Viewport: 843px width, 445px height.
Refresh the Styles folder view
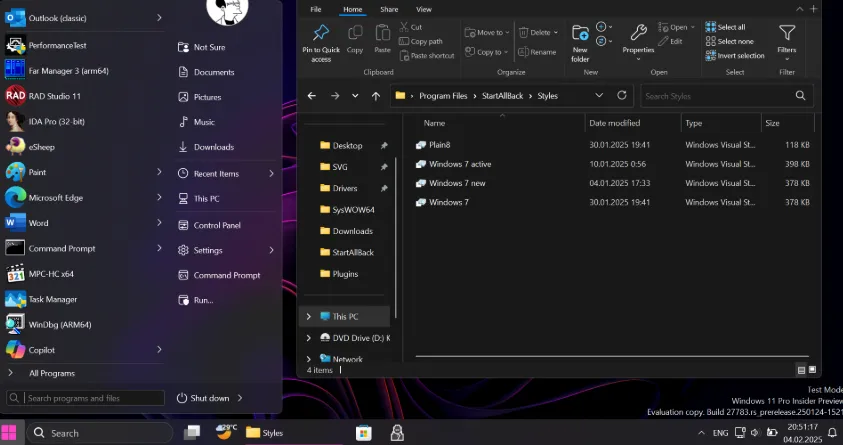[622, 95]
